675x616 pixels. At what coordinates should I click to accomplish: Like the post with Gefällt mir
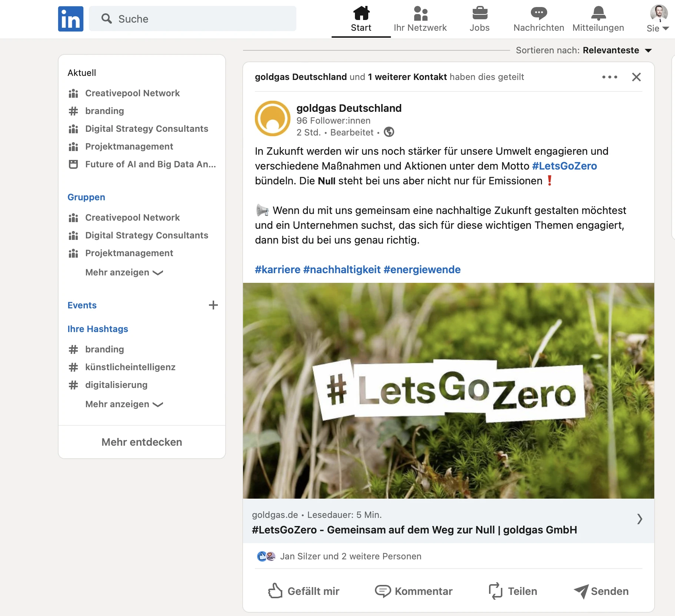[304, 591]
